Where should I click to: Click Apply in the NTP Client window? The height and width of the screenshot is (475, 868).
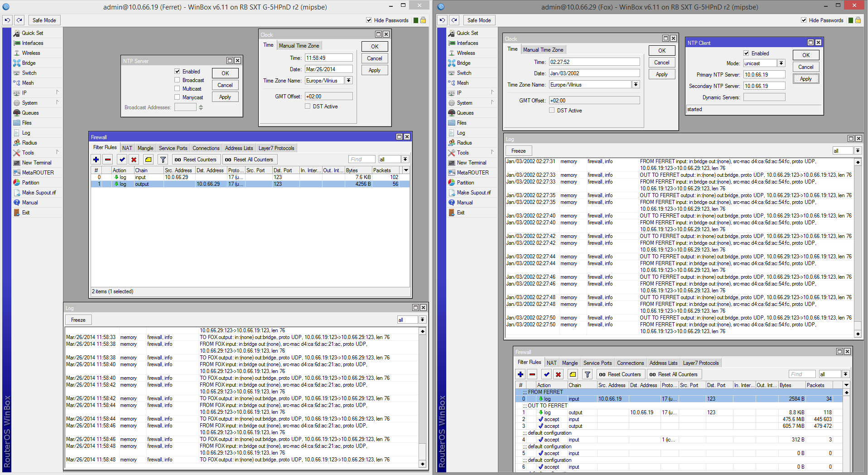[805, 78]
